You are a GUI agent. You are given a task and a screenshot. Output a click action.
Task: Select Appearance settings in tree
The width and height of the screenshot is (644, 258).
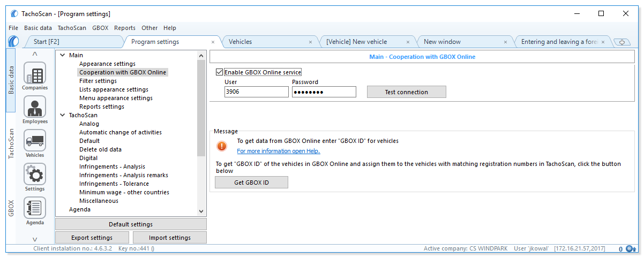tap(107, 64)
